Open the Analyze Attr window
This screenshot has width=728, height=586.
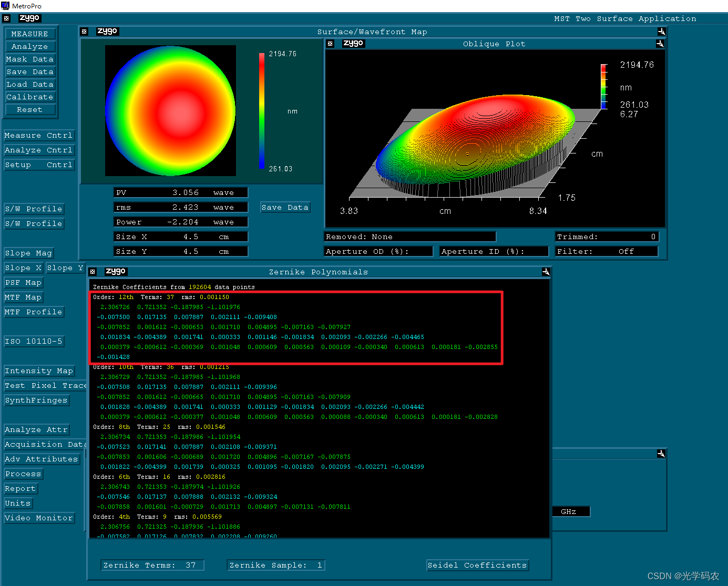click(x=36, y=430)
